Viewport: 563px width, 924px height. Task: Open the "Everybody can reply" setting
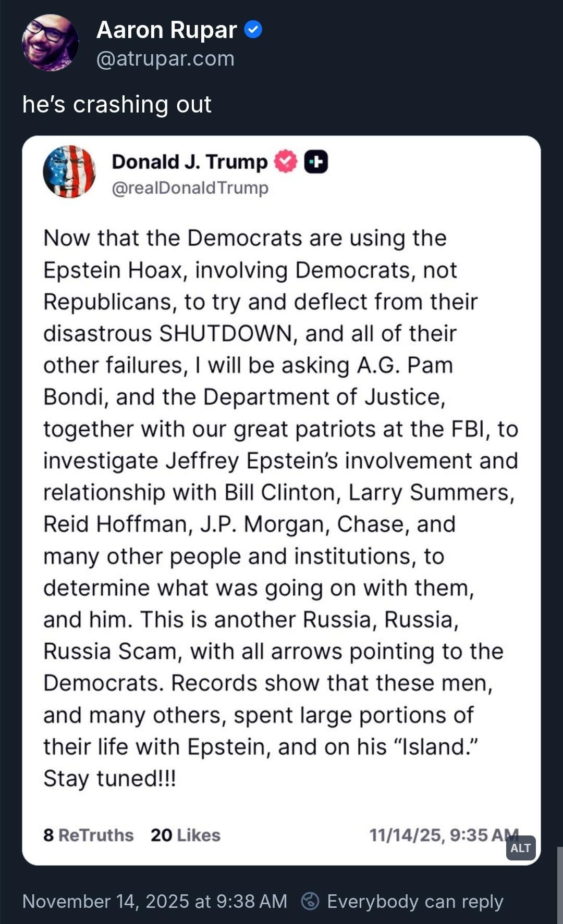pos(415,901)
